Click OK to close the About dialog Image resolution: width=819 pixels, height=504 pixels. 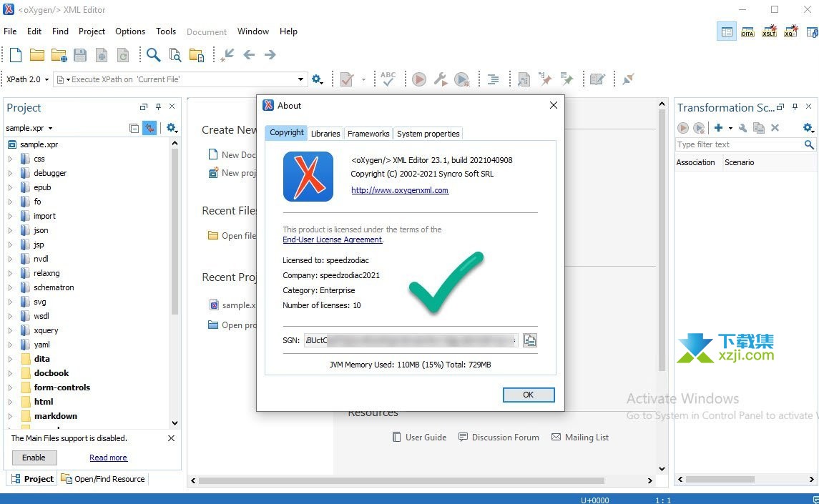529,395
